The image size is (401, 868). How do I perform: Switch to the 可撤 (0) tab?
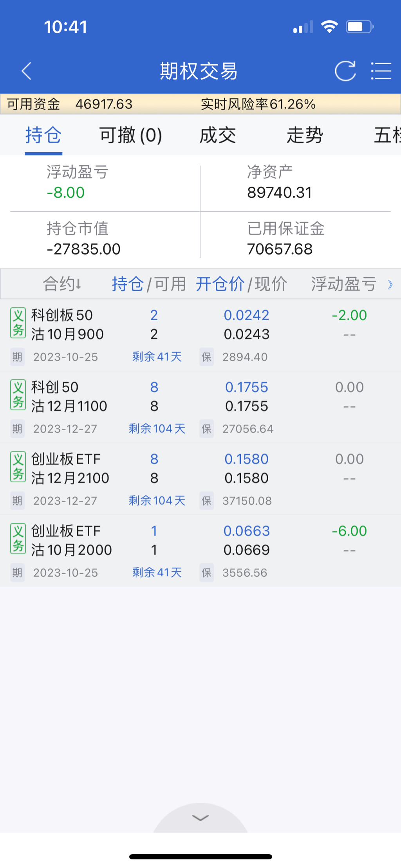pyautogui.click(x=130, y=135)
